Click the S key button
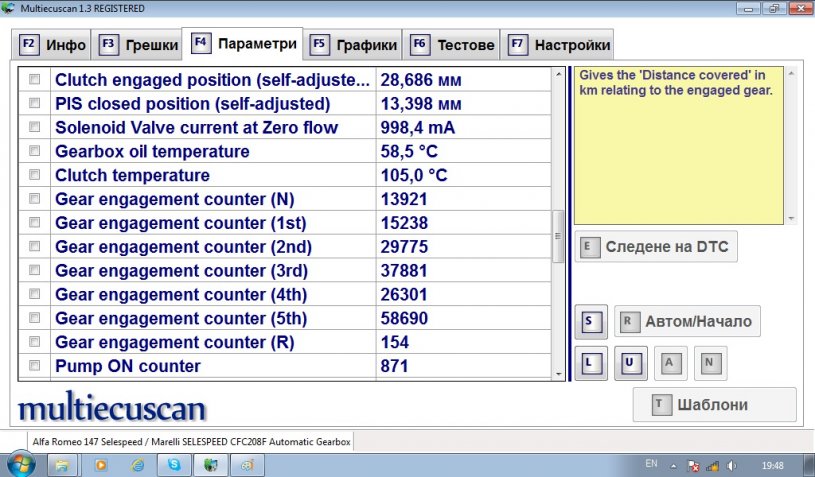The image size is (815, 477). (x=589, y=322)
